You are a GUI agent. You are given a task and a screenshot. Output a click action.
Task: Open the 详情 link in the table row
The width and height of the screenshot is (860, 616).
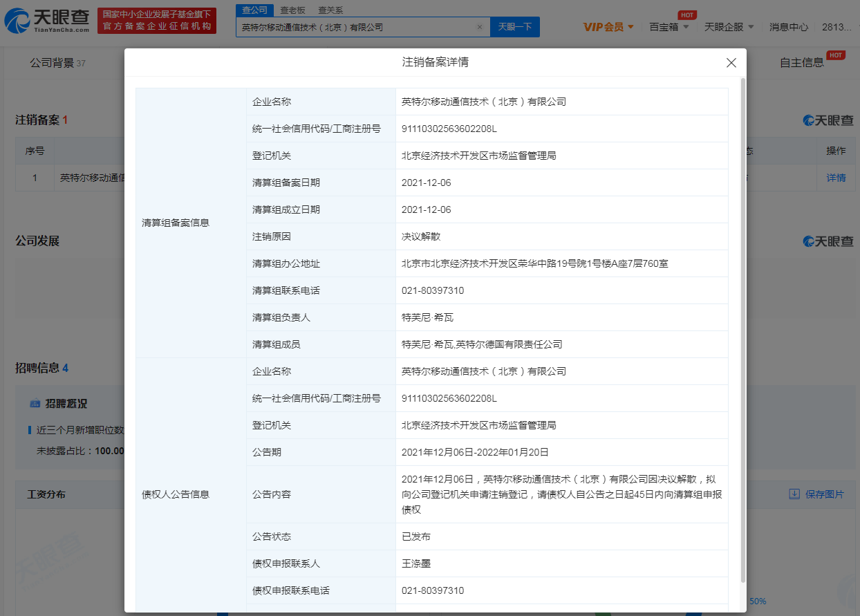tap(835, 178)
